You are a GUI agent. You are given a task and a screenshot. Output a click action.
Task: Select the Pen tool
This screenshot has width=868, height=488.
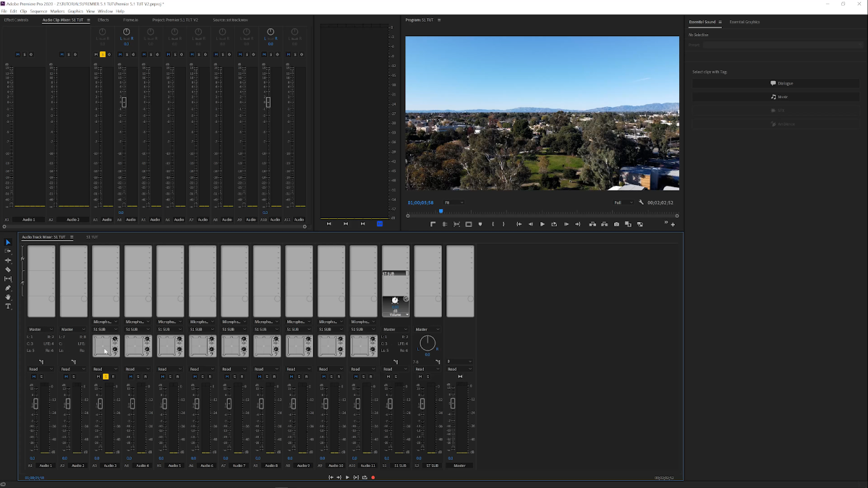(x=8, y=288)
